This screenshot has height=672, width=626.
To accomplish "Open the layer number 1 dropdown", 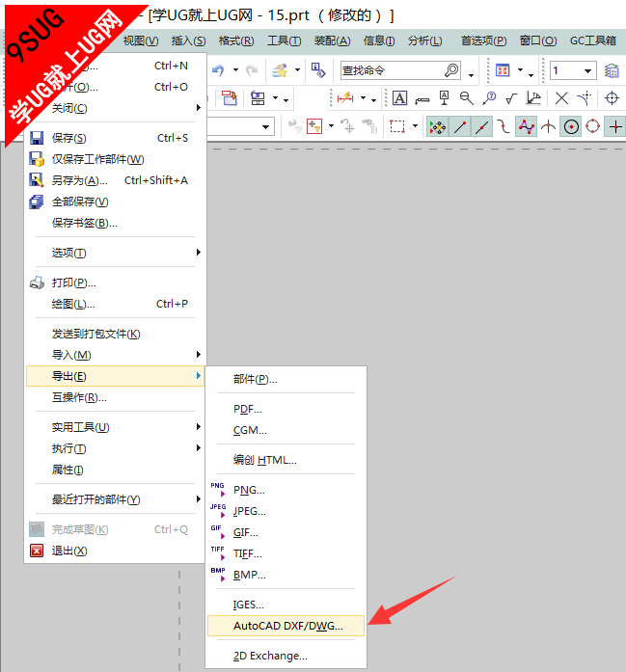I will click(588, 70).
